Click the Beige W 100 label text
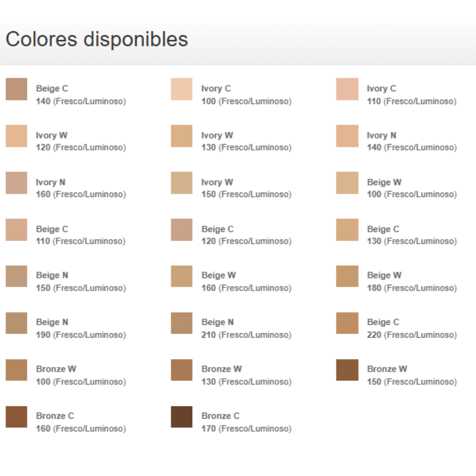This screenshot has width=476, height=476. [411, 188]
